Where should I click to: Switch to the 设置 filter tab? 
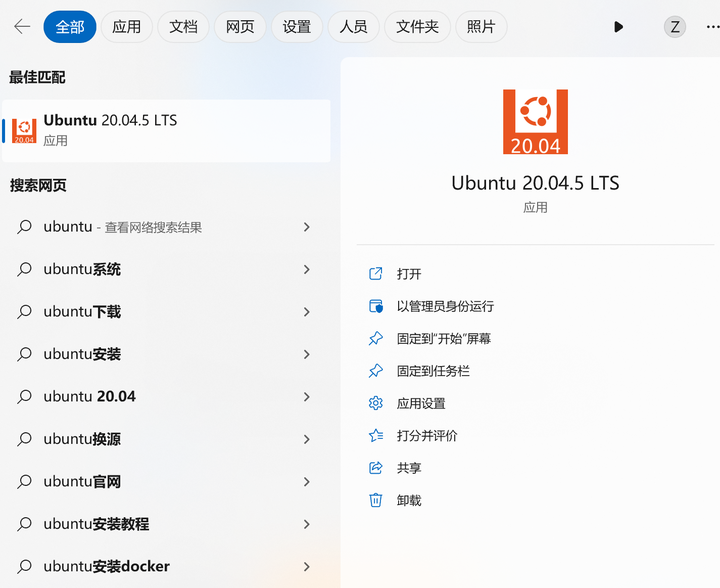click(297, 27)
